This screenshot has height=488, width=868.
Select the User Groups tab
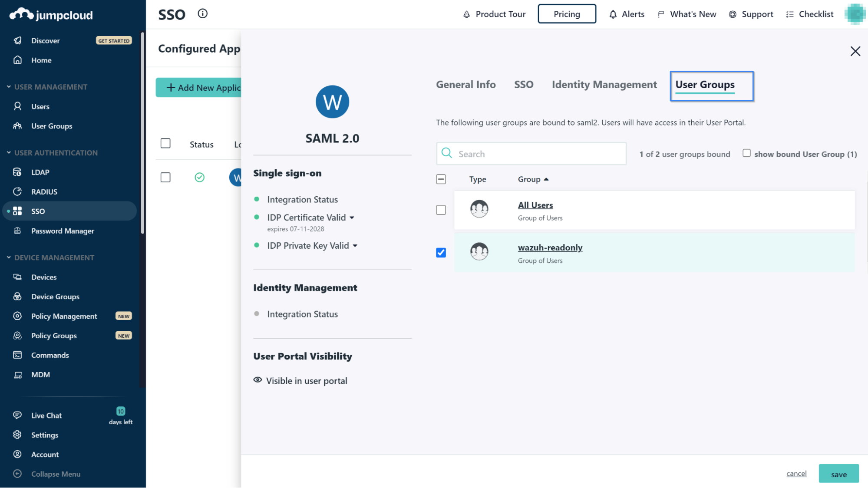click(705, 85)
